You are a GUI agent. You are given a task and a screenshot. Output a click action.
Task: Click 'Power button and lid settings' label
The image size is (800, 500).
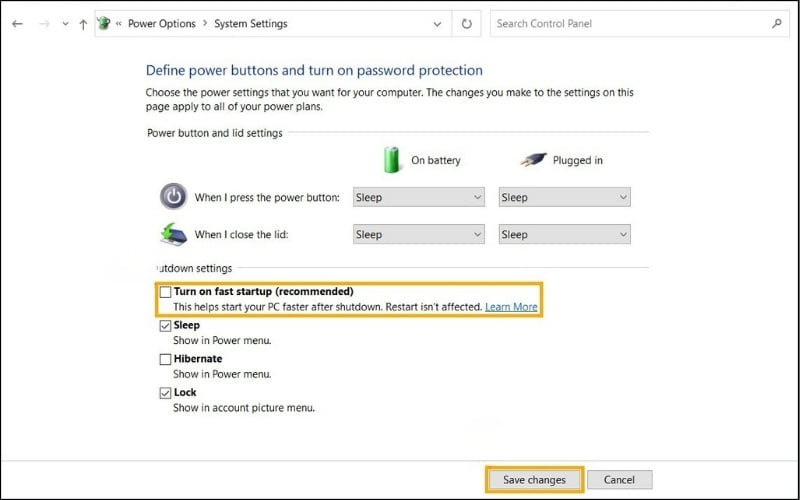tap(214, 133)
